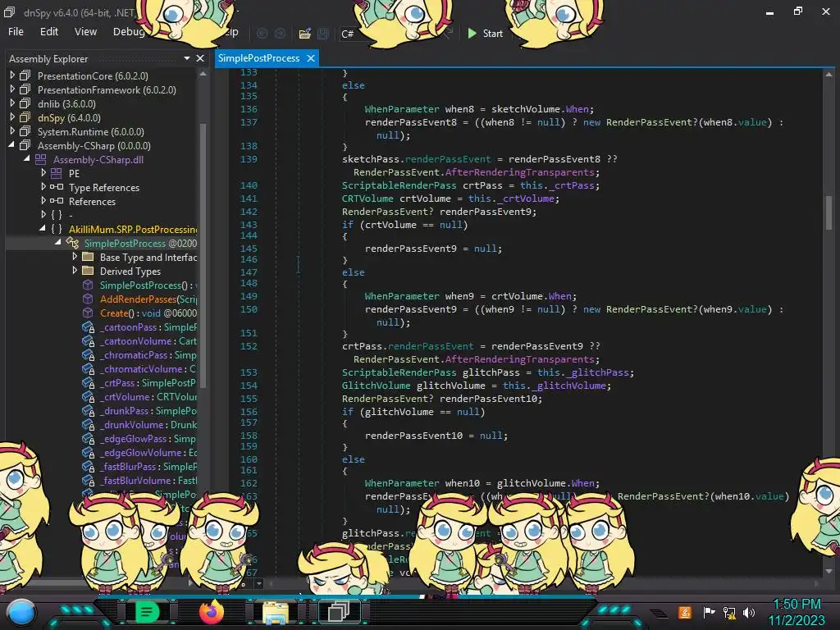
Task: Select the _cartoonVolume field in tree
Action: tap(148, 340)
